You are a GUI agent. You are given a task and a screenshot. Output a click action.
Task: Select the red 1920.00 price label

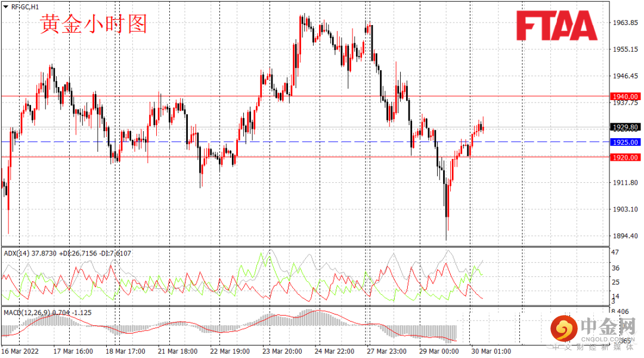coord(625,157)
